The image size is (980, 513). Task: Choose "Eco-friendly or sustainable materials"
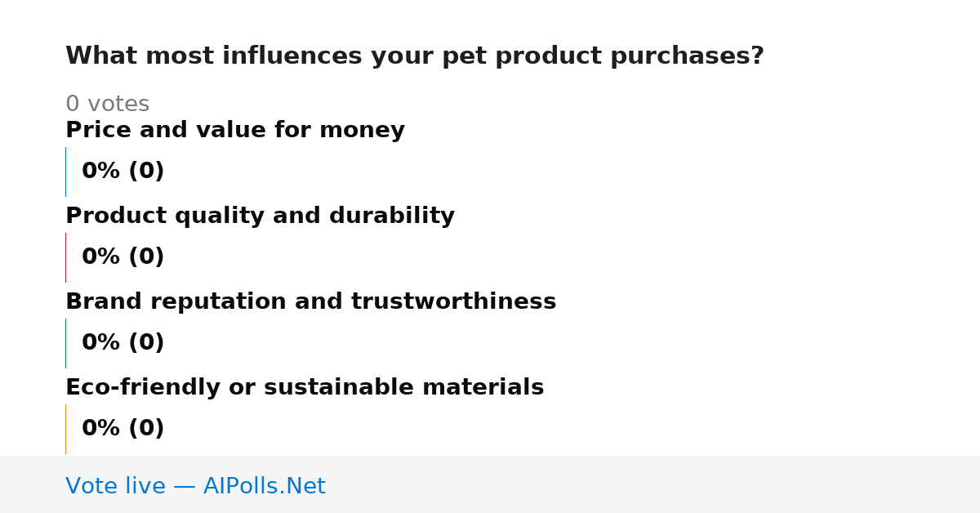(305, 388)
